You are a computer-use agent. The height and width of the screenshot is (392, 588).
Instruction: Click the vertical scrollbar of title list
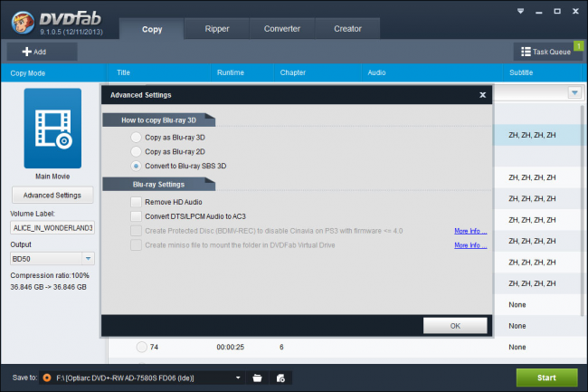click(x=583, y=210)
